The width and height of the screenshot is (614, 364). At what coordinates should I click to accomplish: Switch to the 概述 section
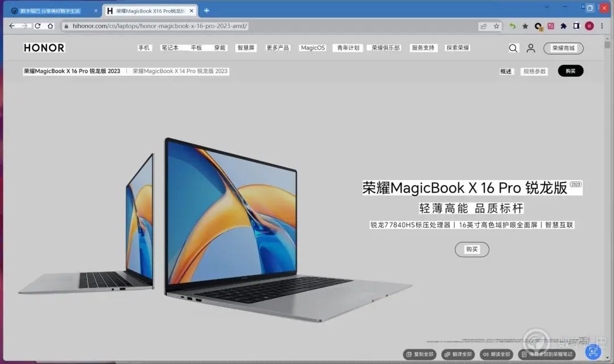tap(505, 71)
